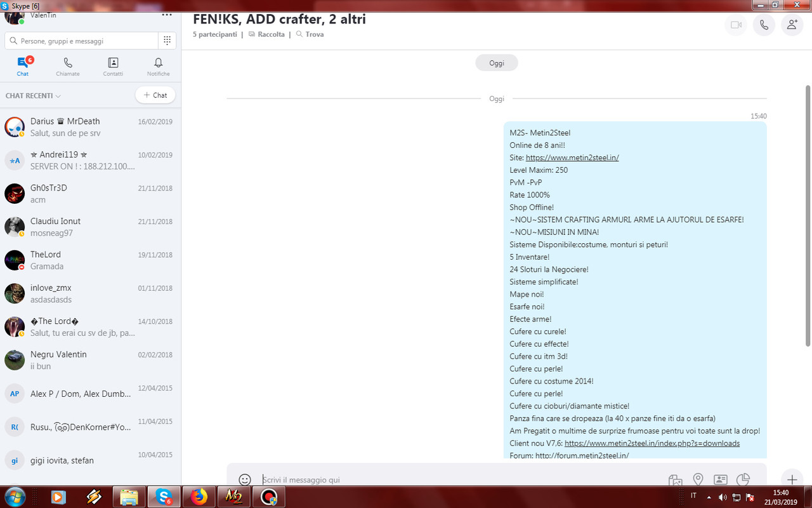This screenshot has width=812, height=508.
Task: Open the Chat tab with 6 unread
Action: (23, 66)
